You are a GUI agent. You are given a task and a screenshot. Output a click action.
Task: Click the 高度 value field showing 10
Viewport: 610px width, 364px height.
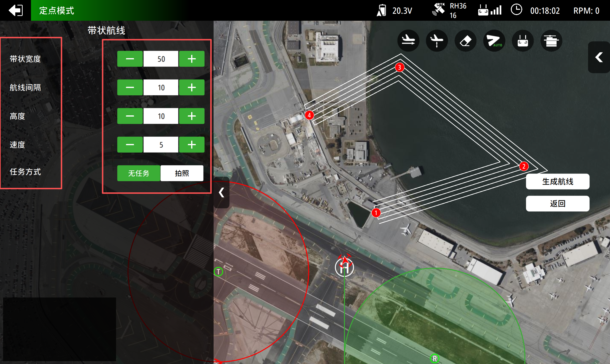pos(161,116)
